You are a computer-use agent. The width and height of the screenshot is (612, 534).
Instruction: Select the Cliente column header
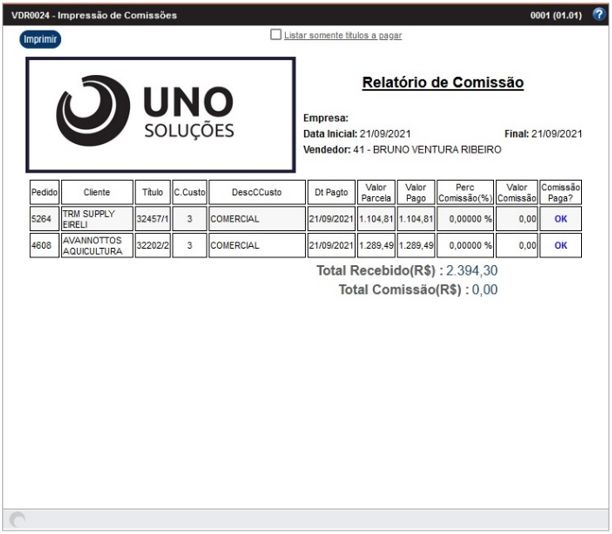click(97, 192)
